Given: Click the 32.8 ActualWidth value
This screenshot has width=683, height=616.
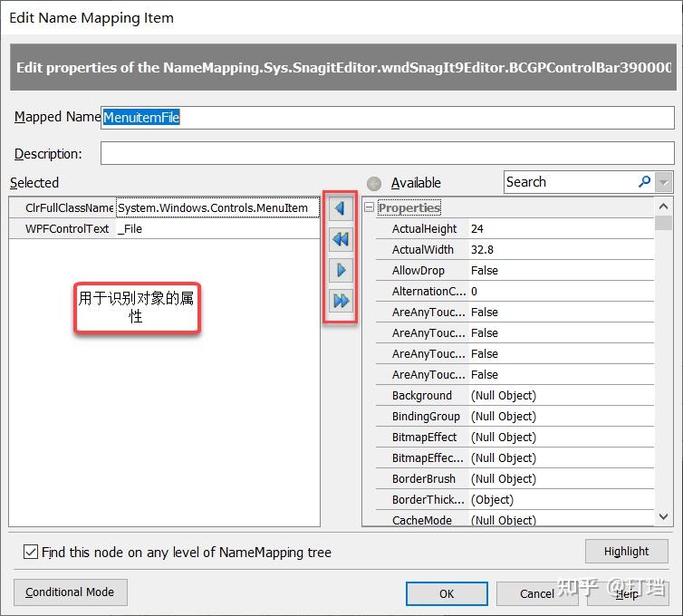Looking at the screenshot, I should 482,250.
